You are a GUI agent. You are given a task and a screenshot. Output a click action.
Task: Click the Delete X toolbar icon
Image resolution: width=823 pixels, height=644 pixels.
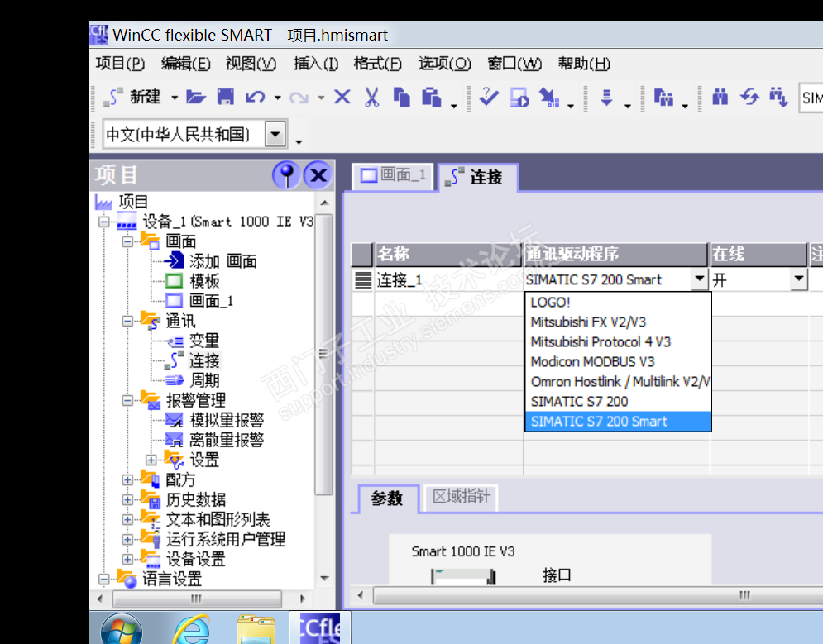342,97
